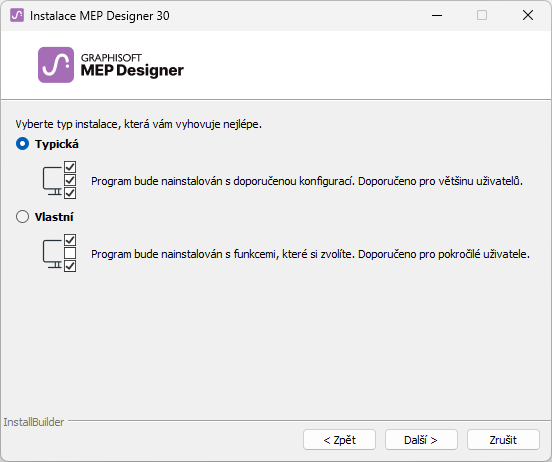Minimize the installer window
This screenshot has height=462, width=552.
point(437,15)
